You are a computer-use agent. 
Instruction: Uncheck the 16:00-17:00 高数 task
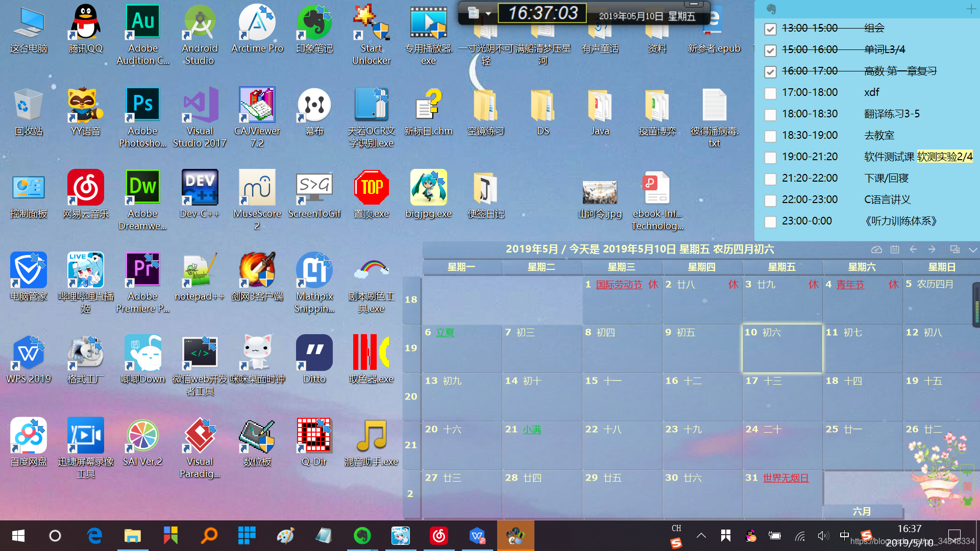coord(770,72)
